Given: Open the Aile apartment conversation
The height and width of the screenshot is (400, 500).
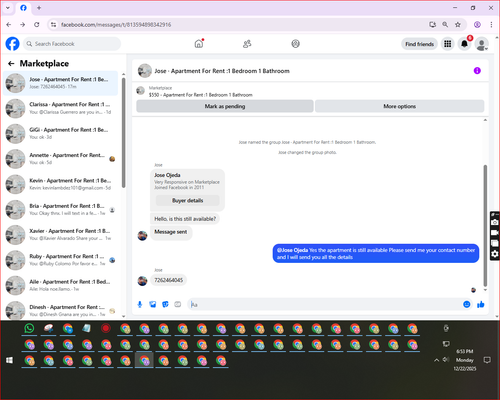Looking at the screenshot, I should [x=61, y=285].
